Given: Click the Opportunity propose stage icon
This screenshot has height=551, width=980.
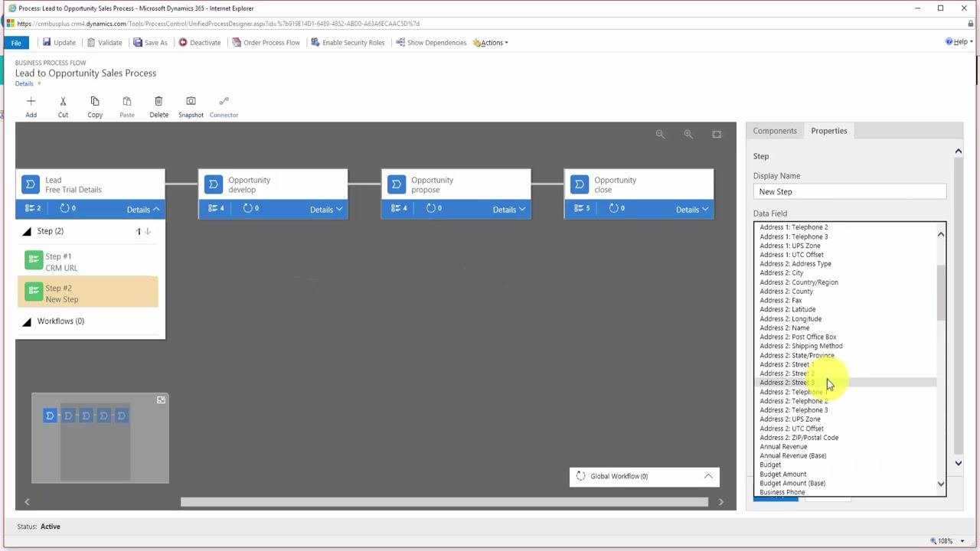Looking at the screenshot, I should (x=396, y=184).
